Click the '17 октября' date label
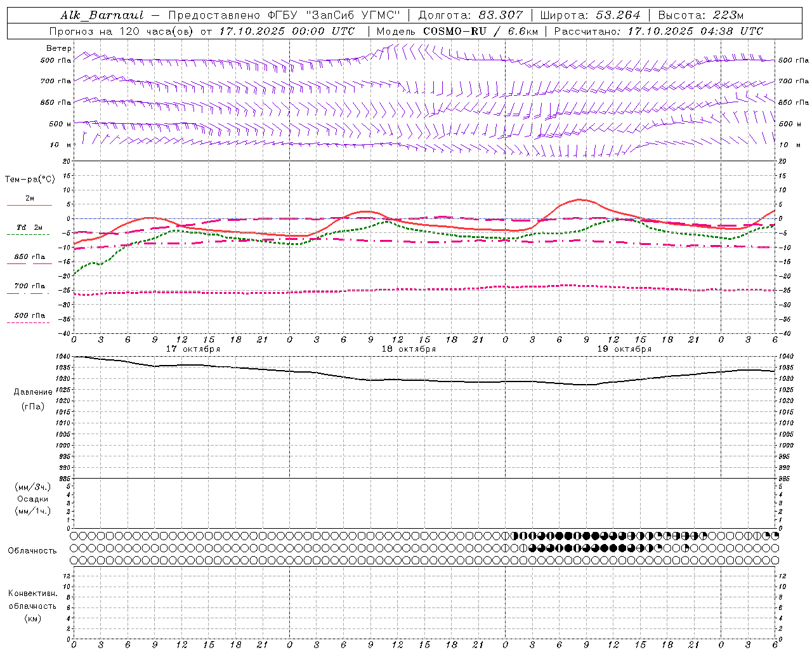Viewport: 812px width, 650px height. coord(193,349)
